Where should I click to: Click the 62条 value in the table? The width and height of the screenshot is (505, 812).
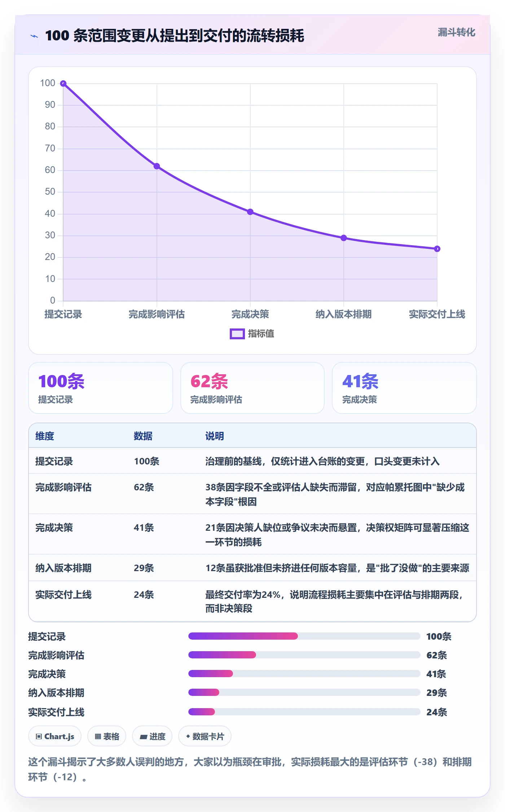144,487
